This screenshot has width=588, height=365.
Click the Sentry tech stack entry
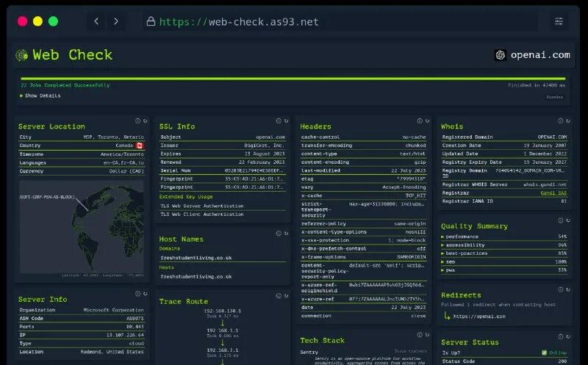click(309, 353)
